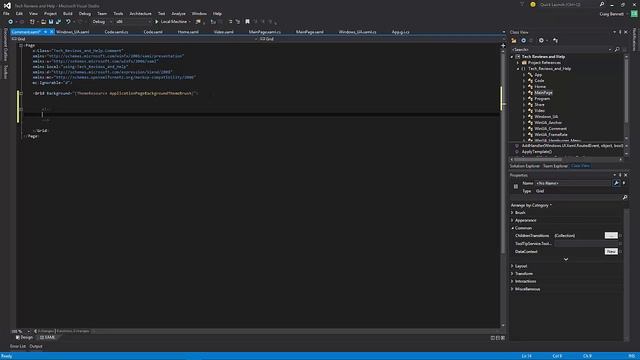The image size is (640, 360).
Task: Switch to the XAML view toggle
Action: click(x=48, y=338)
